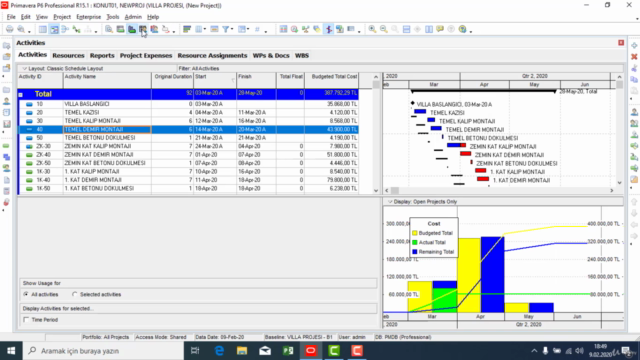Screen dimensions: 640x360
Task: Click the yellow Hint Help speech bubble icon
Action: [x=440, y=29]
